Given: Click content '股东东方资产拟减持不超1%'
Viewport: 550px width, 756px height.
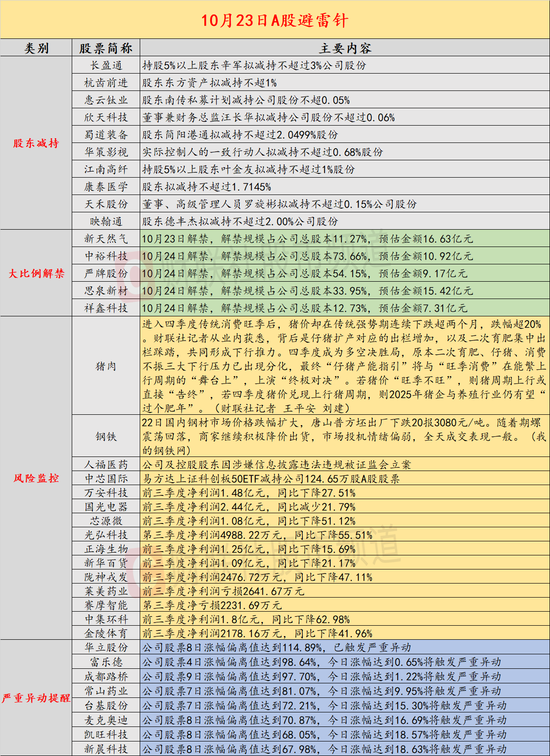Looking at the screenshot, I should [x=210, y=83].
